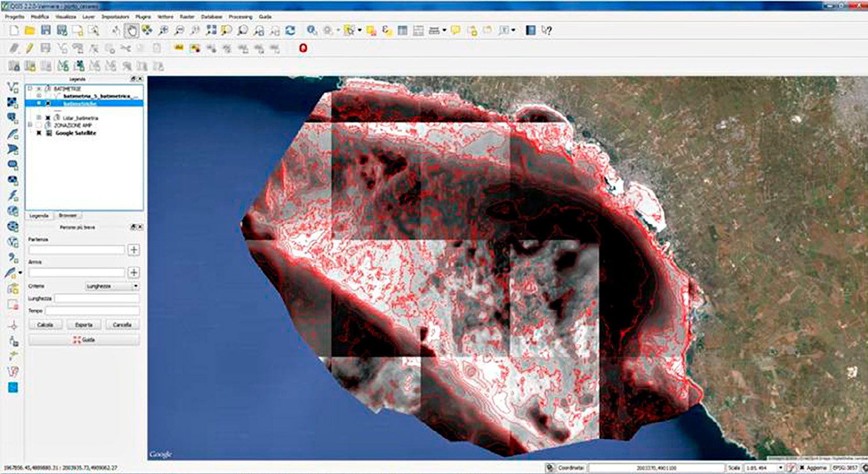868x474 pixels.
Task: Open the Raster menu
Action: click(187, 17)
